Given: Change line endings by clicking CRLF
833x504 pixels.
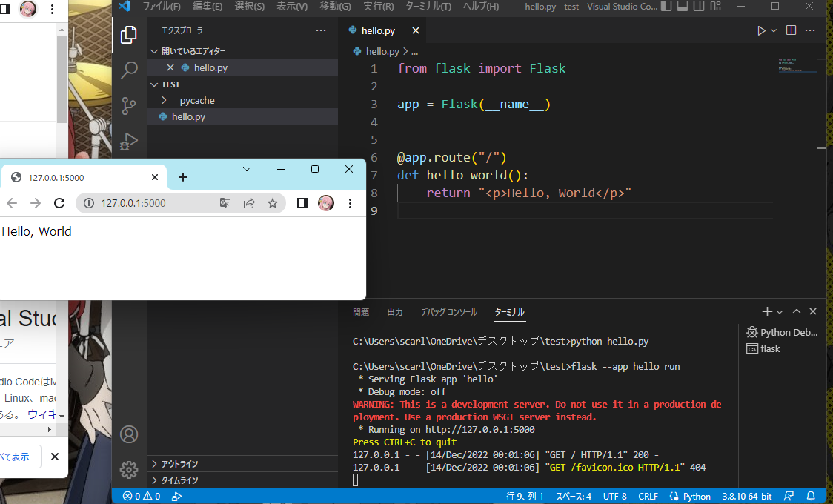Looking at the screenshot, I should pyautogui.click(x=648, y=496).
